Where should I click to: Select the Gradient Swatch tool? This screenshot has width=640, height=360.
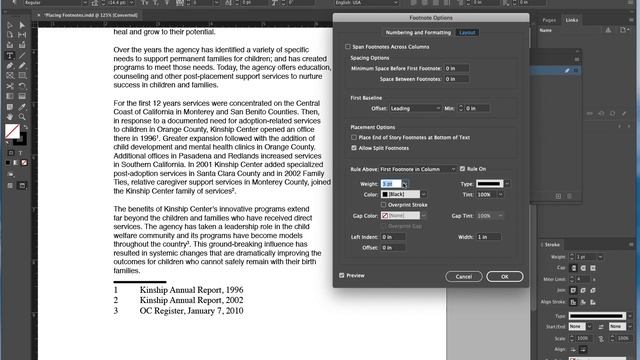tap(10, 96)
